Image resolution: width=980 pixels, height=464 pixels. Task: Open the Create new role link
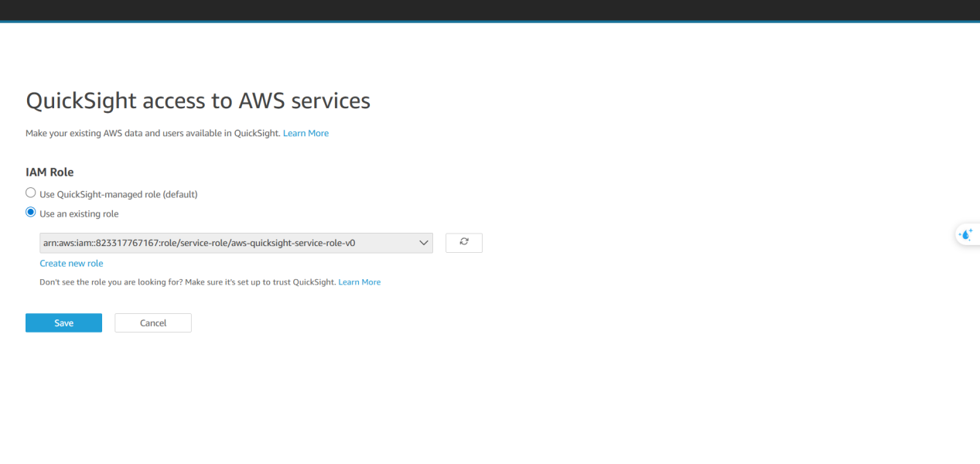point(71,264)
